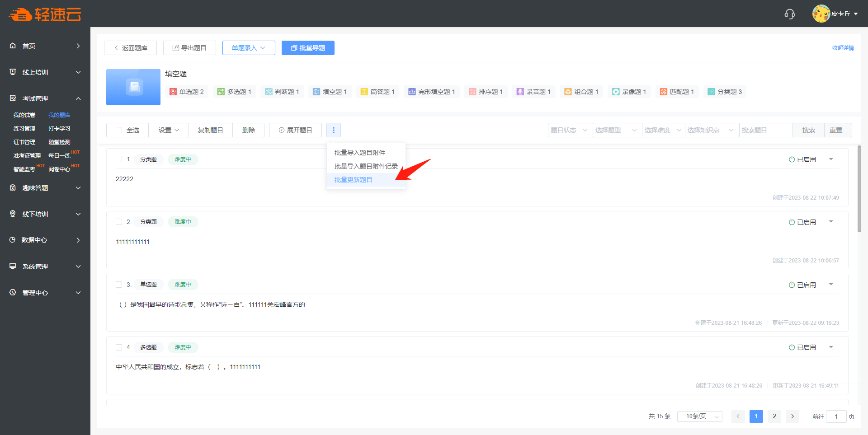The width and height of the screenshot is (868, 435).
Task: Click into the 搜索题目 search field
Action: click(x=765, y=130)
